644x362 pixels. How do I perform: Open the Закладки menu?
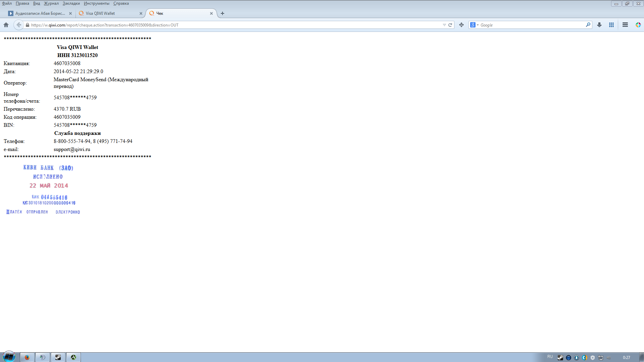point(71,3)
